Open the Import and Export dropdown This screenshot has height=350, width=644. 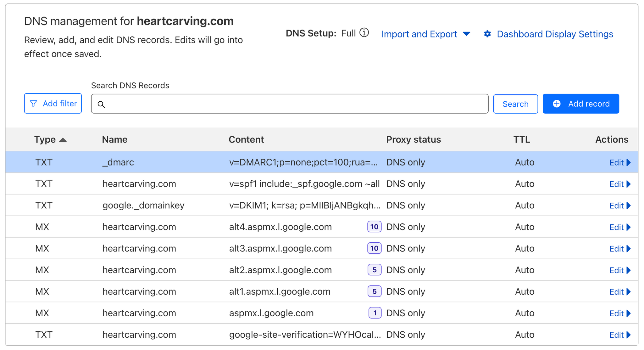(x=425, y=34)
